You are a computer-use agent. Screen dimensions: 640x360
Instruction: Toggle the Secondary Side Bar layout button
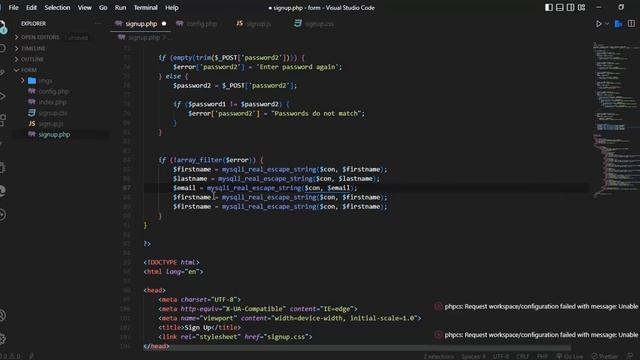coord(571,7)
